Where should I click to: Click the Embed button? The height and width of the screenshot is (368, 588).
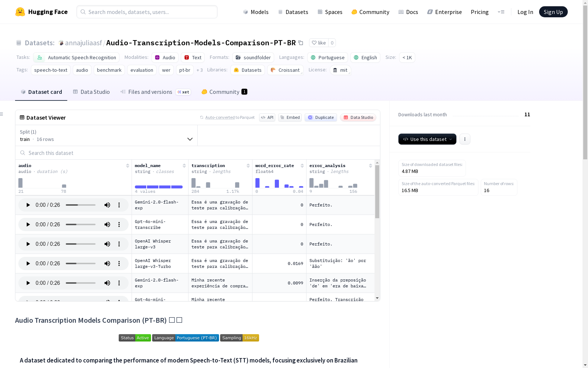pos(290,117)
